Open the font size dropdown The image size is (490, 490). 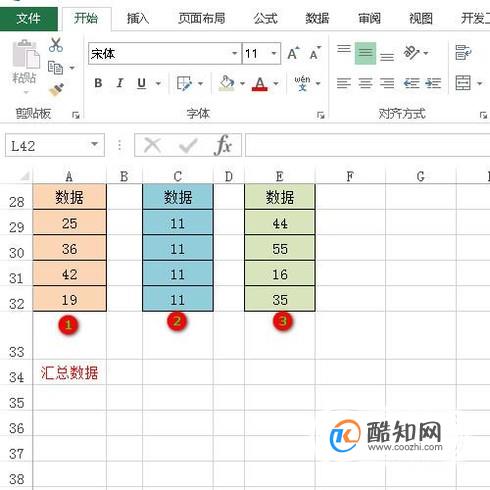(x=274, y=53)
